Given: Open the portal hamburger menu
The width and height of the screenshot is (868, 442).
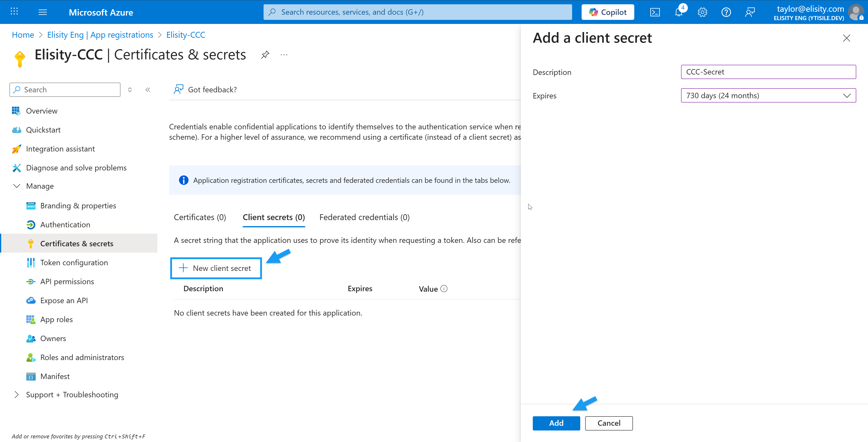Looking at the screenshot, I should click(43, 12).
